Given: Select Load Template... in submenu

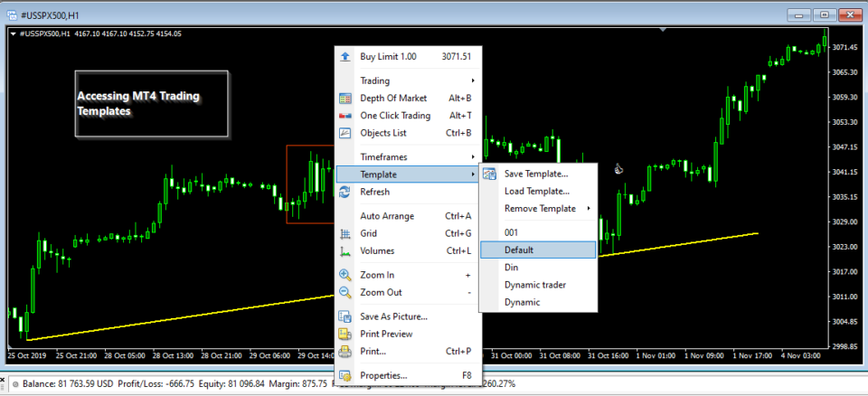Looking at the screenshot, I should click(538, 192).
